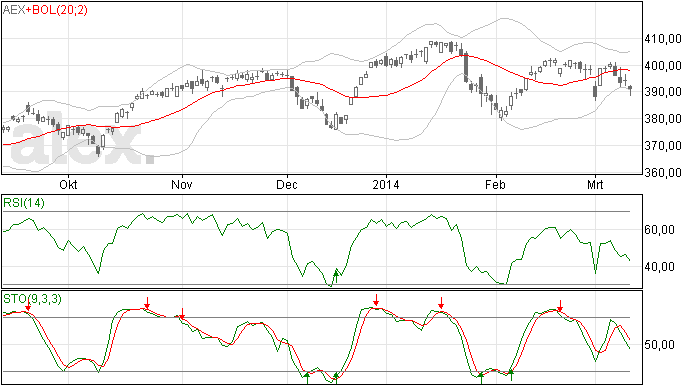Click the green stochastic buy arrow in early December
Viewport: 690px width, 387px height.
pos(307,378)
